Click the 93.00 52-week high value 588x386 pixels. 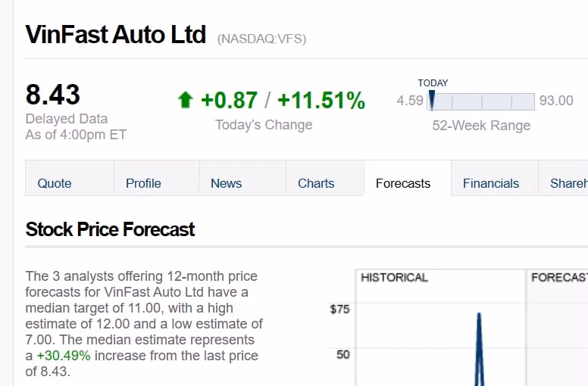coord(556,101)
